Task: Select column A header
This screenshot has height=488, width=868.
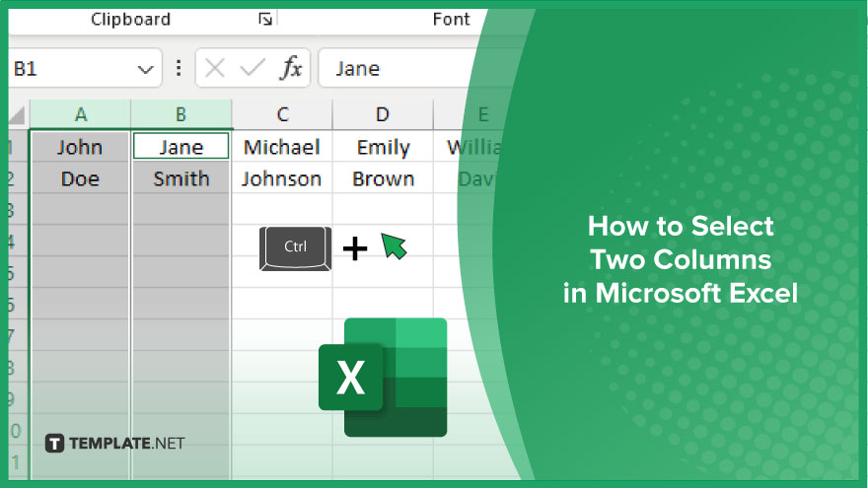Action: (80, 114)
